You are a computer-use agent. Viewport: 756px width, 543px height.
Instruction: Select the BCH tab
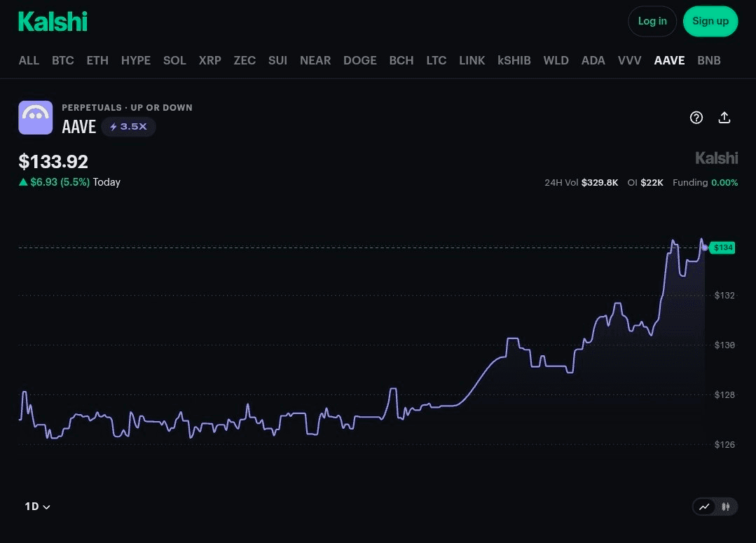coord(401,60)
